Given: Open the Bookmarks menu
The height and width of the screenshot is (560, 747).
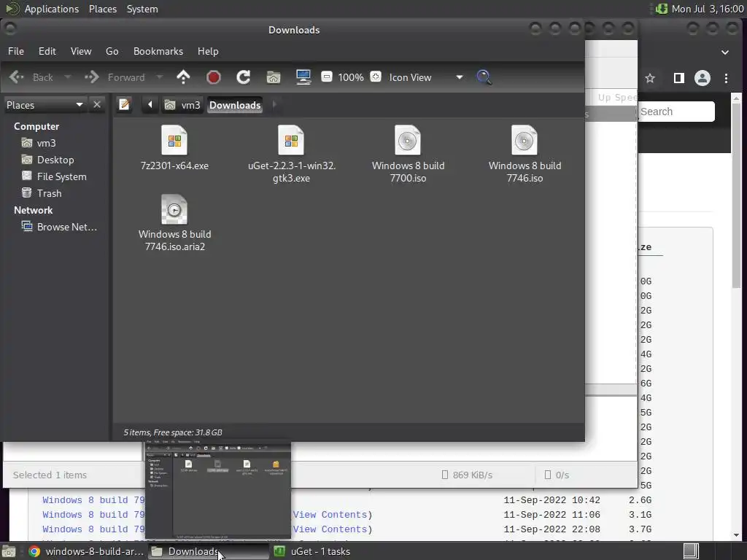Looking at the screenshot, I should [x=158, y=51].
